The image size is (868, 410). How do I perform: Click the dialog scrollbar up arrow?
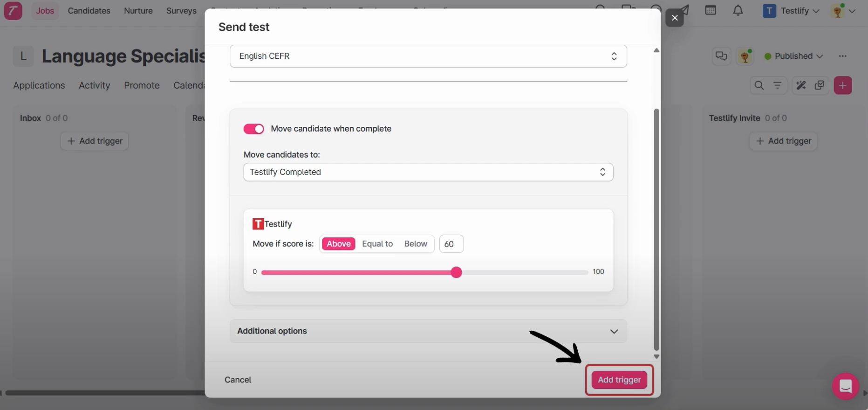656,50
